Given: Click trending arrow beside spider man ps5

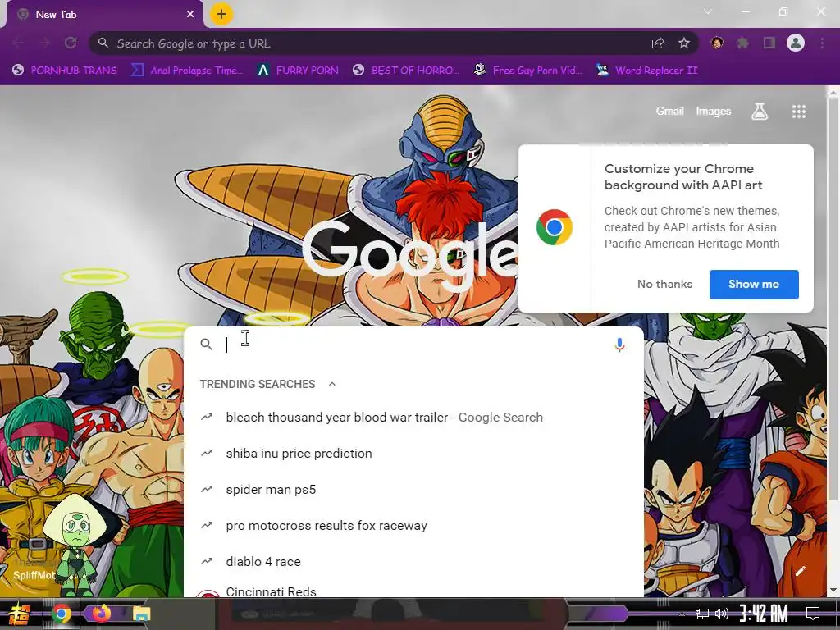Looking at the screenshot, I should (x=207, y=489).
